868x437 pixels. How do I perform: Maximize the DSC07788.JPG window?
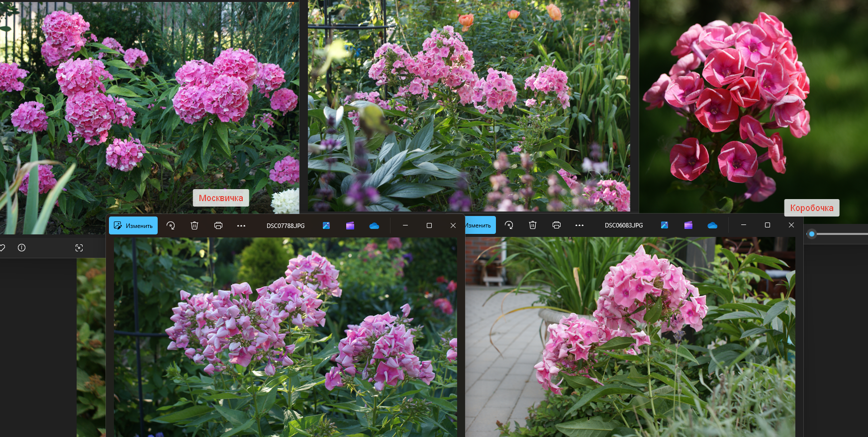(x=429, y=225)
